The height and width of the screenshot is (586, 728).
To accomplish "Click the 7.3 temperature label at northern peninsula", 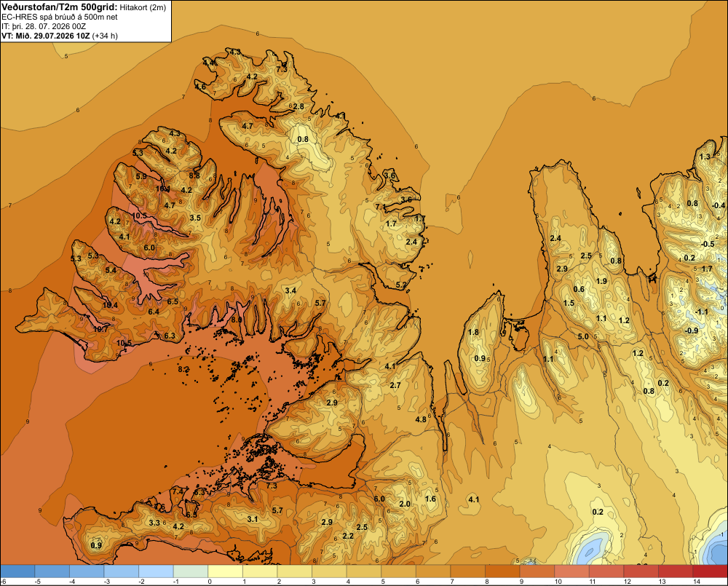I will [x=282, y=70].
